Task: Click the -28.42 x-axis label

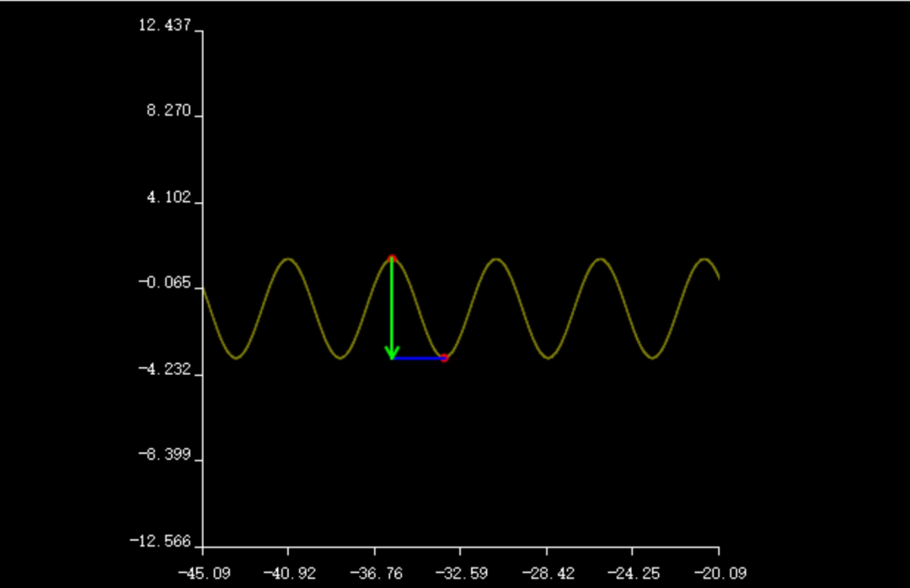Action: click(547, 573)
